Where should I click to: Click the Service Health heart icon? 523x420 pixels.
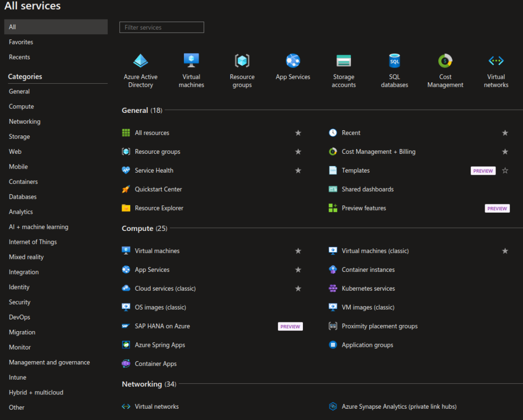point(126,171)
